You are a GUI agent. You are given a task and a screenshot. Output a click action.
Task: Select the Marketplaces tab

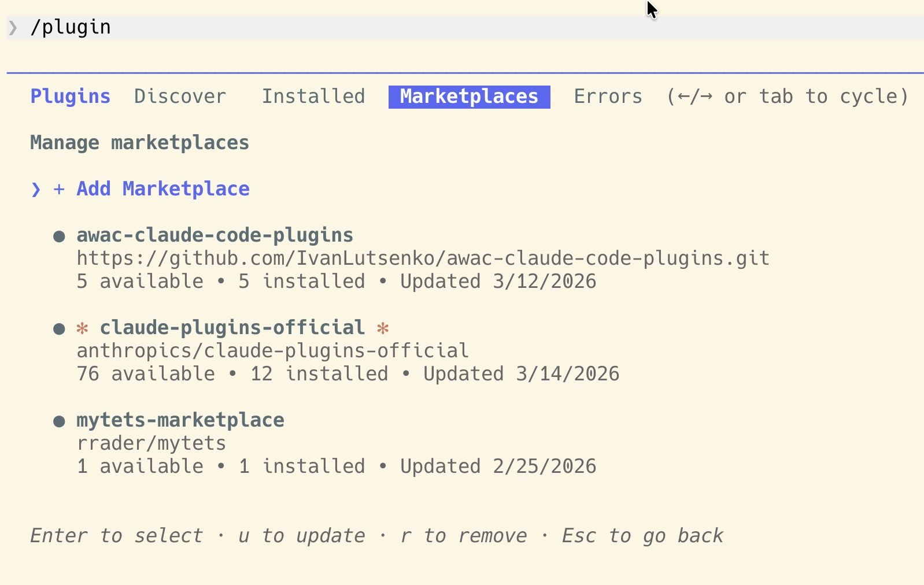[x=469, y=97]
